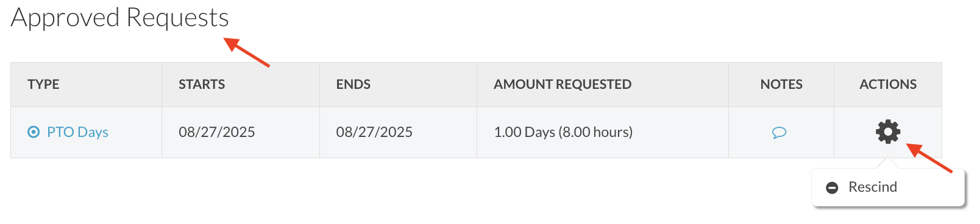Click the red arrow pointing at Approved Requests
Screen dimensions: 980x224
tap(247, 52)
